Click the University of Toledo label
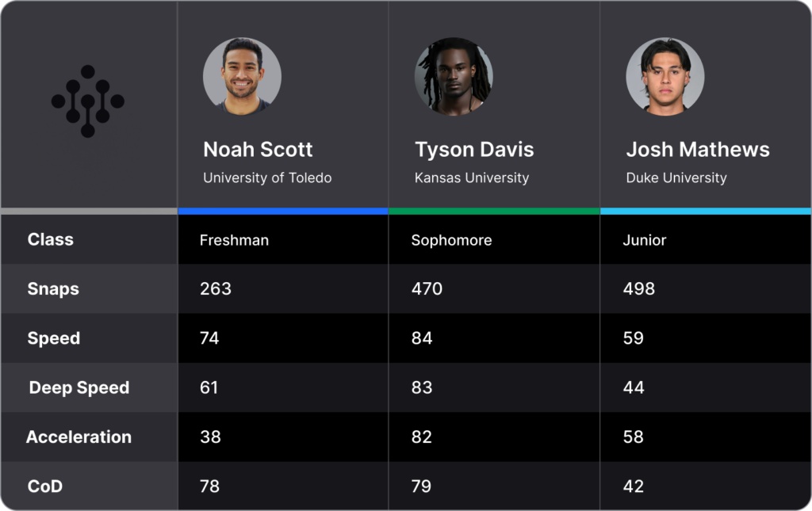Screen dimensions: 812x511 click(267, 177)
